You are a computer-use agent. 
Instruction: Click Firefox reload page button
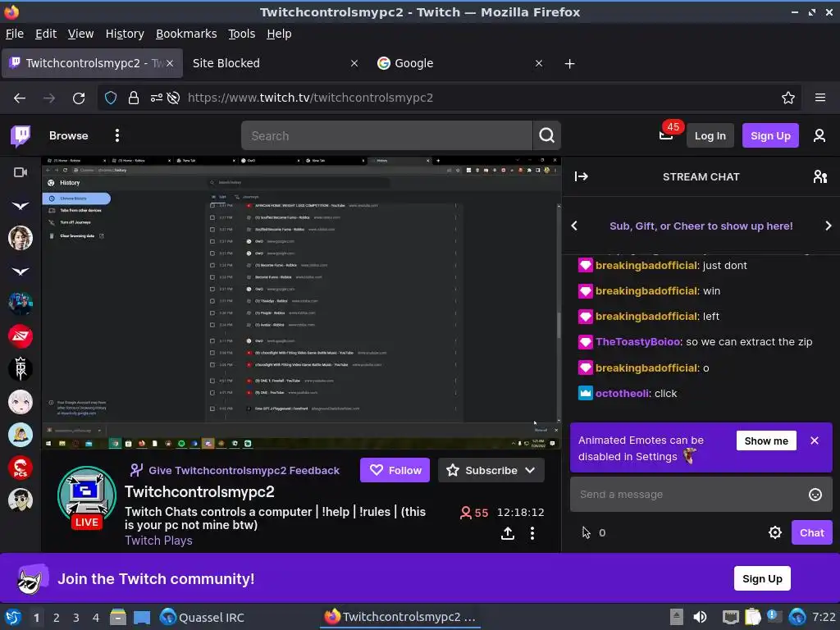click(79, 98)
